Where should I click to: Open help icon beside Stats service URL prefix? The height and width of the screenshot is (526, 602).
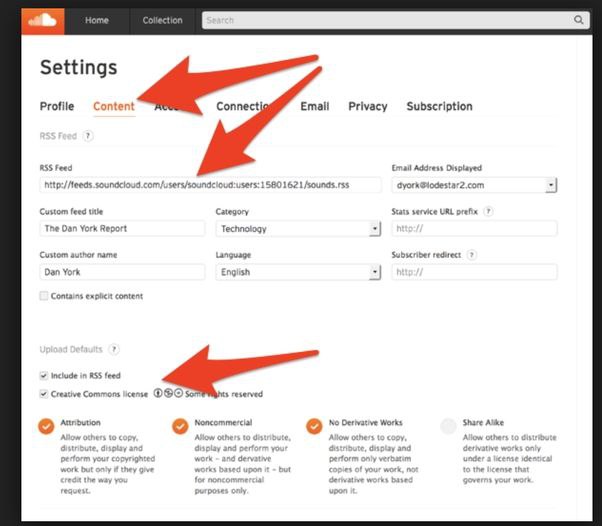[488, 212]
